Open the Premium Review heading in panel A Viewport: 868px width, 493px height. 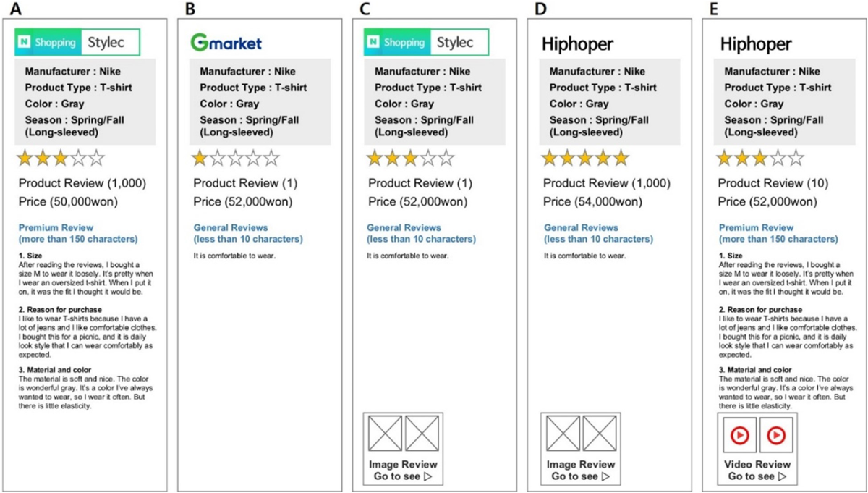pos(77,233)
